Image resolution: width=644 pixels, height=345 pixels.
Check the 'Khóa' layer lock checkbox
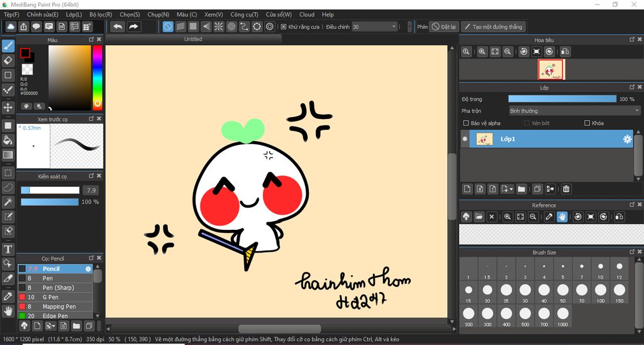[x=587, y=123]
